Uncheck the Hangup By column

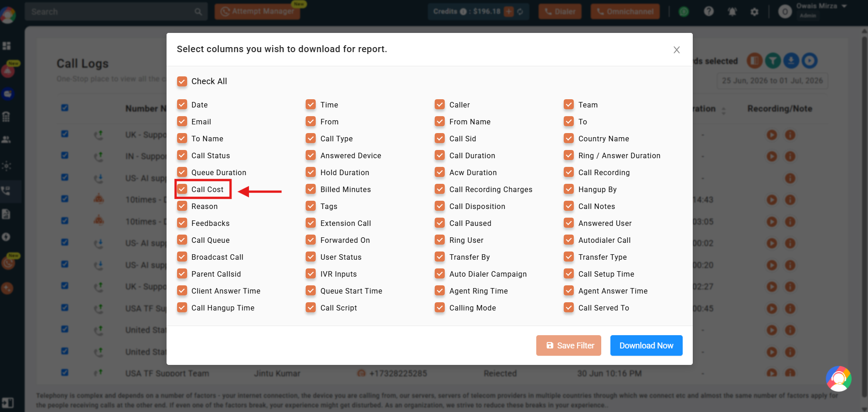[569, 189]
